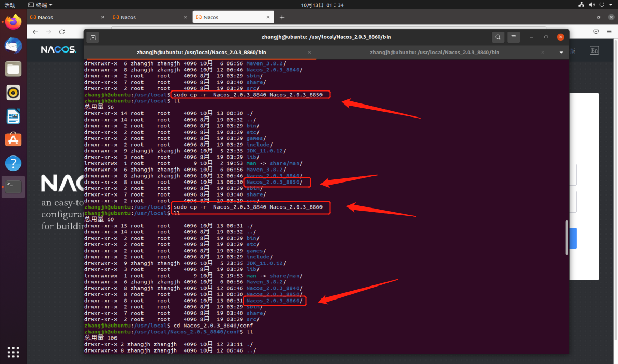Screen dimensions: 618x364
Task: Click the sudo cp Nacos_2.0.3_8850 command
Action: point(248,95)
